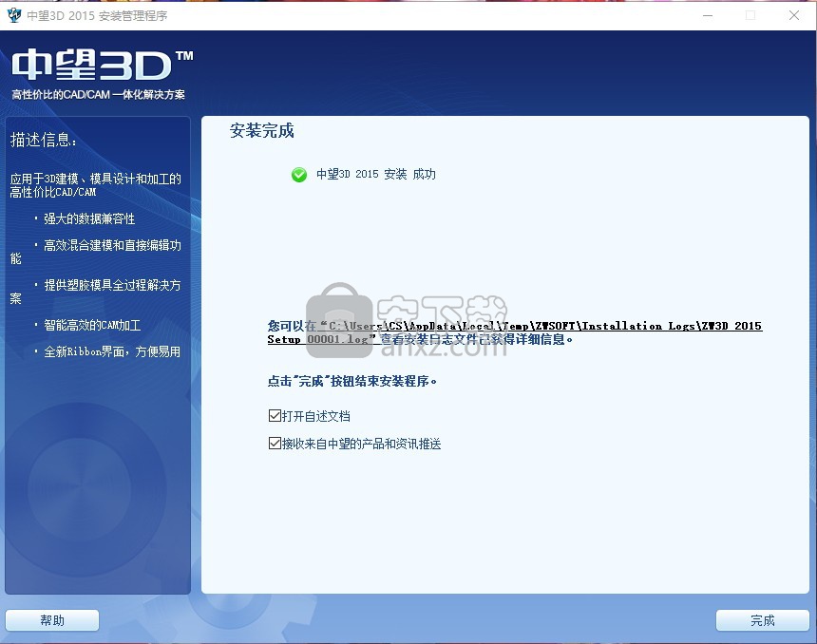Viewport: 817px width, 644px height.
Task: Click the green success checkmark icon
Action: 299,175
